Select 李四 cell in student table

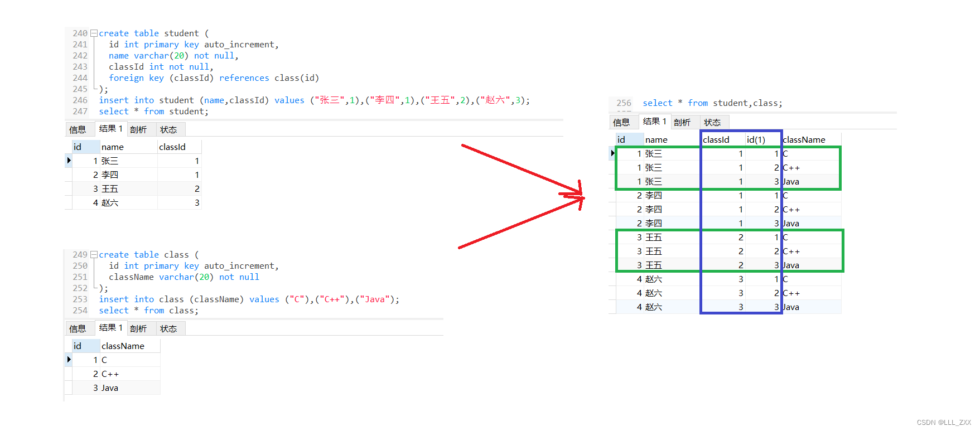[129, 175]
